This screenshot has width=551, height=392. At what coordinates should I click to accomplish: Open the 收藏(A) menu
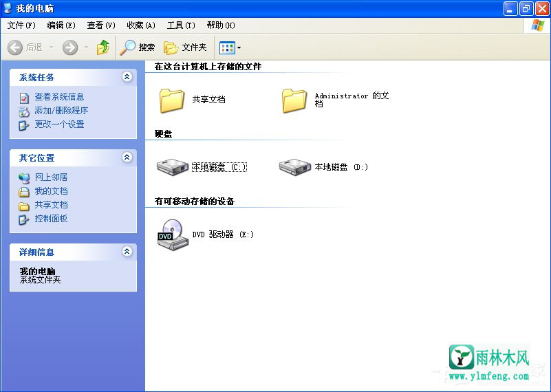pyautogui.click(x=141, y=25)
